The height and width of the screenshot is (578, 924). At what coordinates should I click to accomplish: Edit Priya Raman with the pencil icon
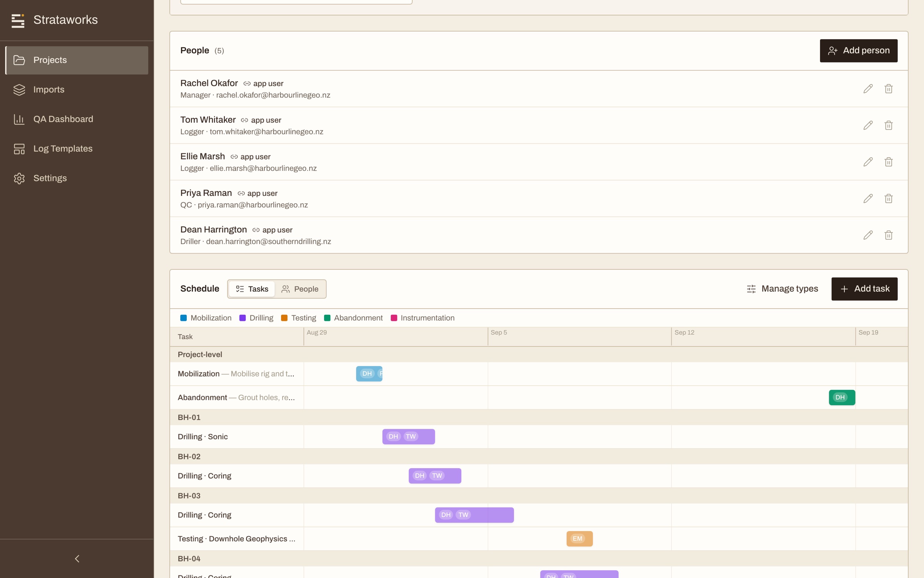pos(868,198)
